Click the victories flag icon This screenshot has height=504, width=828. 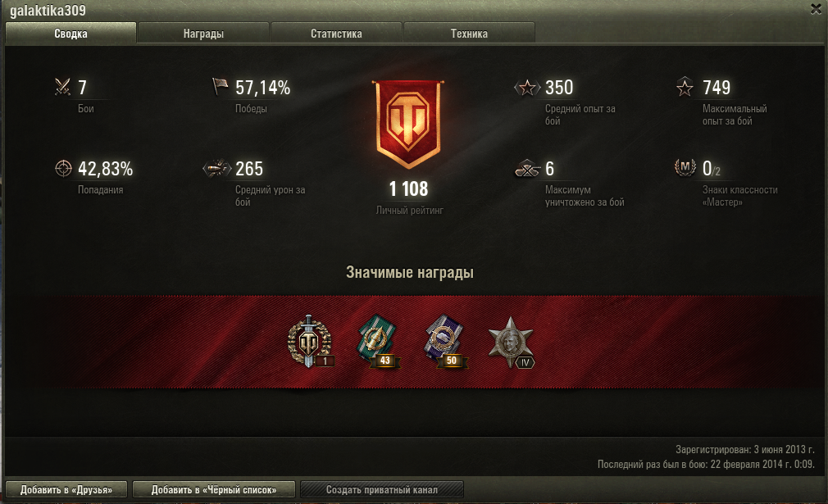coord(220,87)
